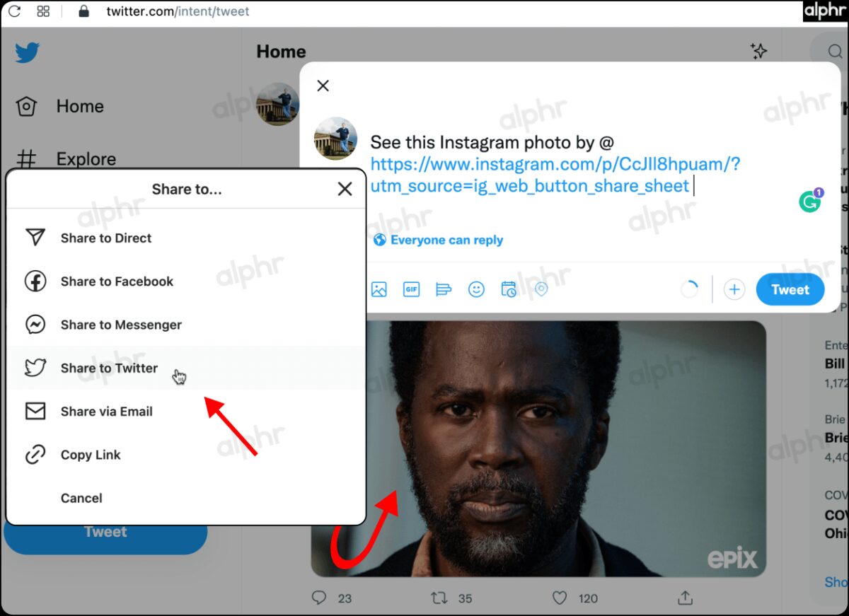Change who can reply via Everyone can reply
Image resolution: width=849 pixels, height=616 pixels.
click(x=437, y=240)
